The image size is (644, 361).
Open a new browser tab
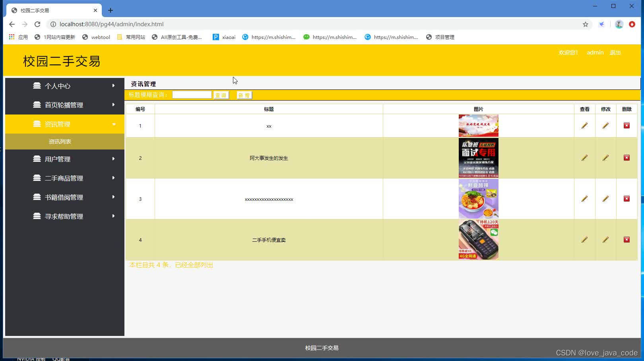pos(111,10)
